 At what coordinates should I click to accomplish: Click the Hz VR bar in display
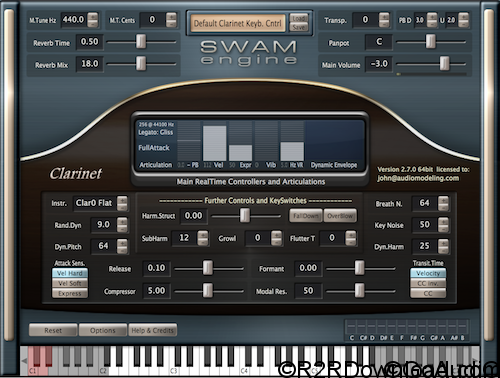coord(292,152)
